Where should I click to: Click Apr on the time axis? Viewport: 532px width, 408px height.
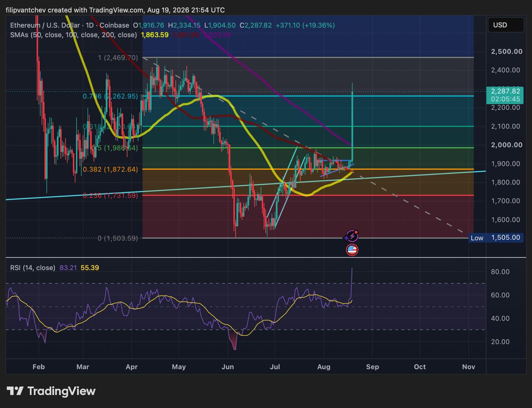click(131, 367)
